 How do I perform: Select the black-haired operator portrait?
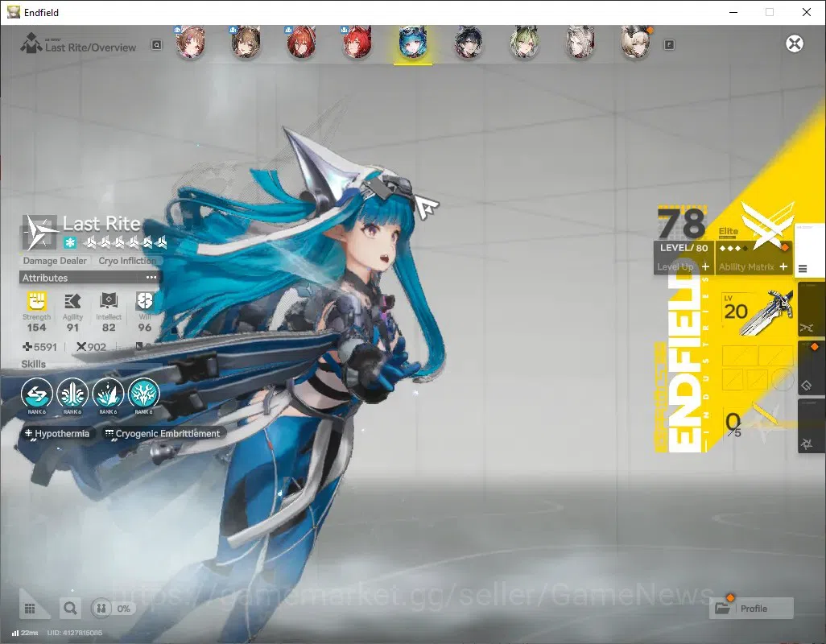coord(469,43)
